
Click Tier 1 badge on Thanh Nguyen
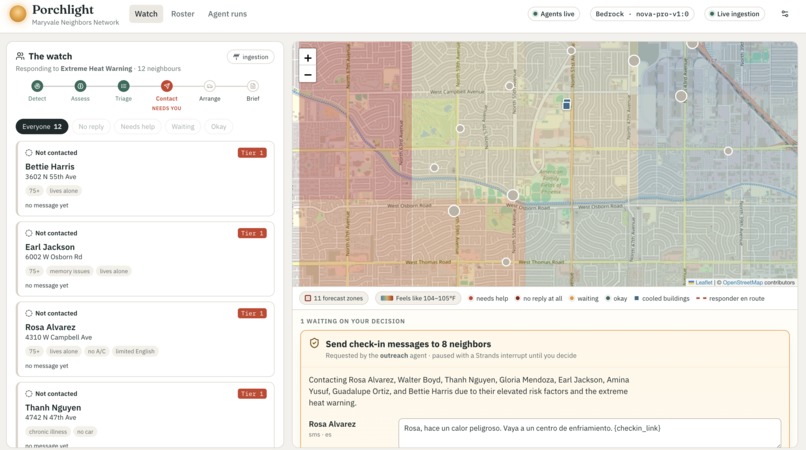[x=252, y=393]
